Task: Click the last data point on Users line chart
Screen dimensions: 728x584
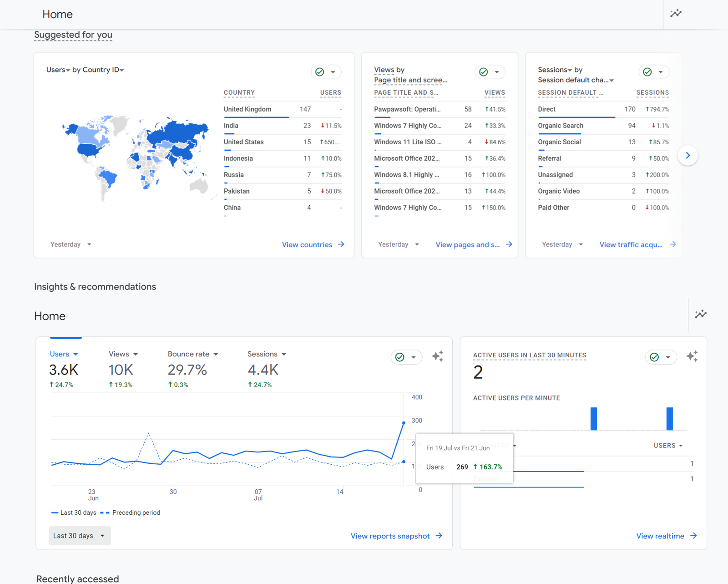Action: point(404,423)
